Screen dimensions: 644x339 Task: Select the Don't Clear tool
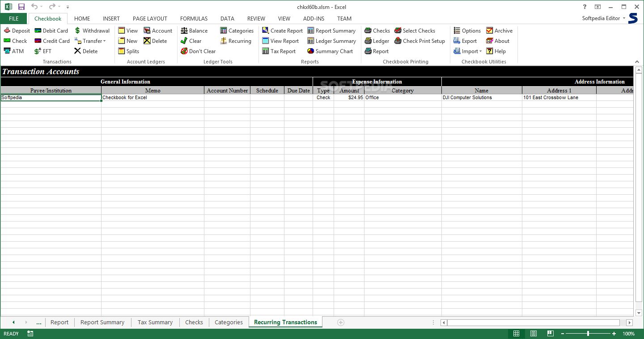click(x=198, y=51)
